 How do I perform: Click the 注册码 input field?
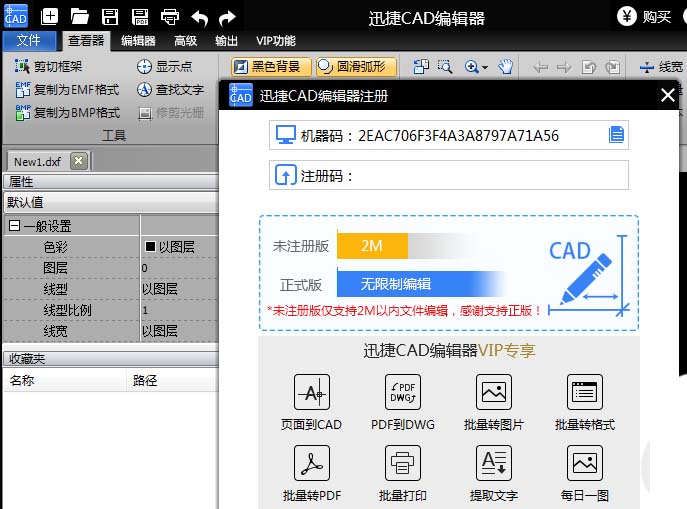pos(449,175)
